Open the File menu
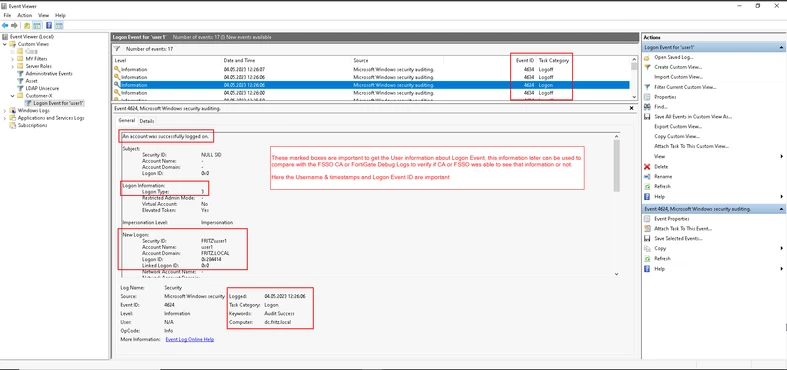Screen dimensions: 787x370 (7, 16)
